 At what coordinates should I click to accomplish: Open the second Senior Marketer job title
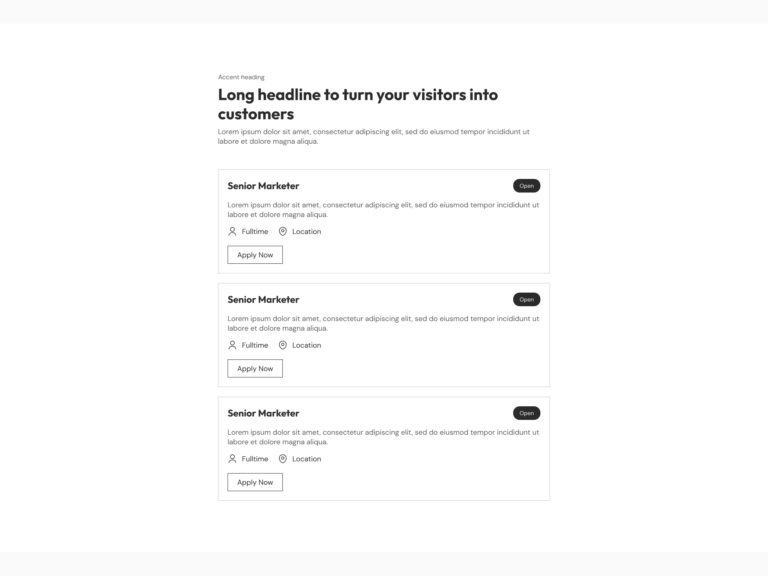(263, 300)
